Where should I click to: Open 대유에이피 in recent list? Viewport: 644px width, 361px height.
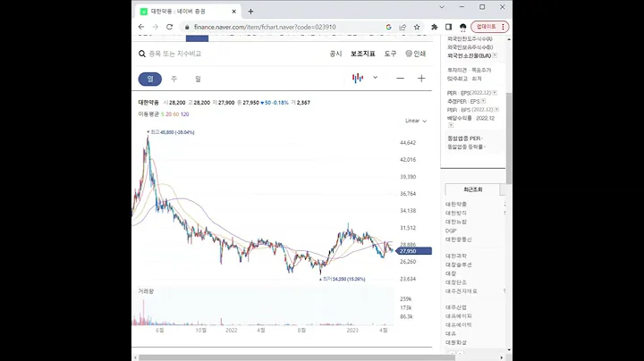459,316
